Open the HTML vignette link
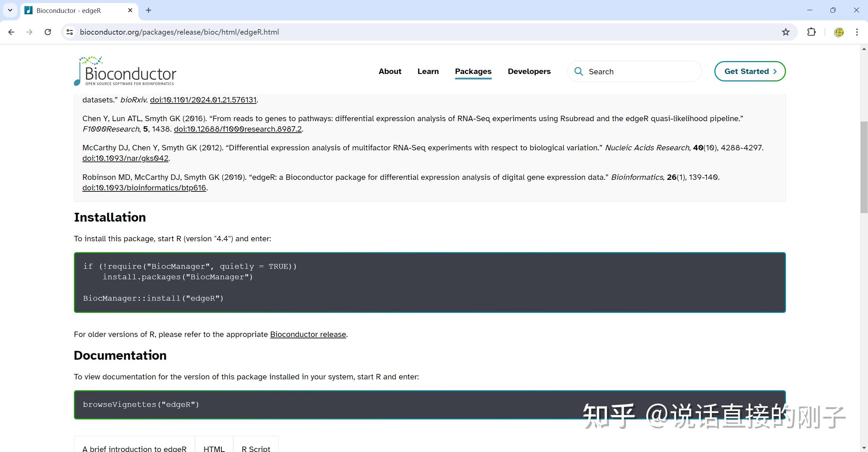 (x=214, y=448)
